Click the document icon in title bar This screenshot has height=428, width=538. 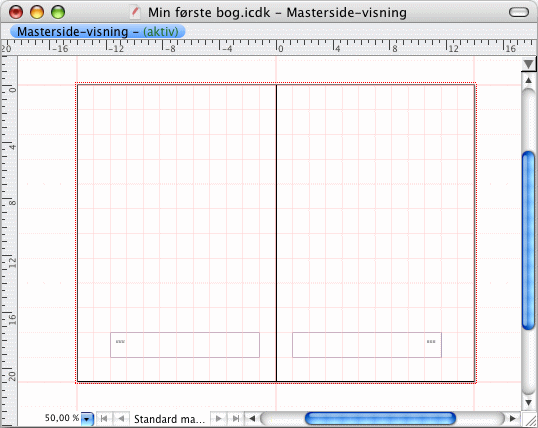tap(136, 13)
